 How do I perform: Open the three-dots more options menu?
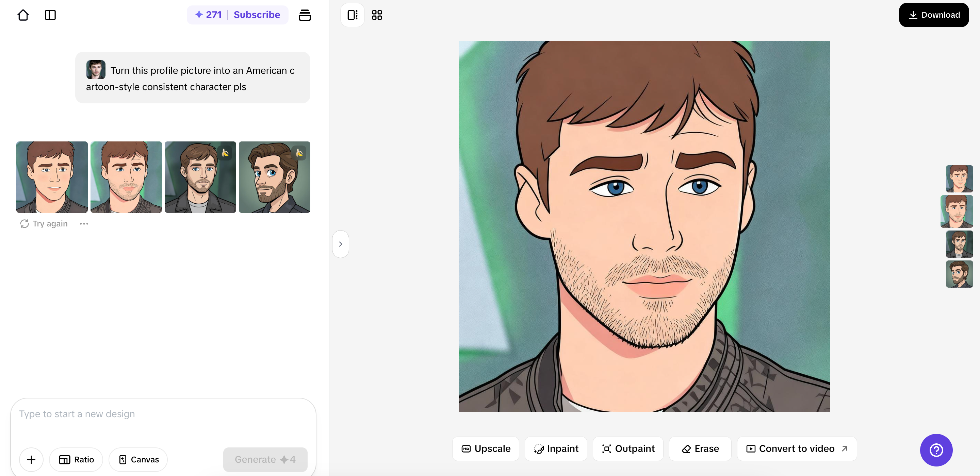tap(84, 224)
